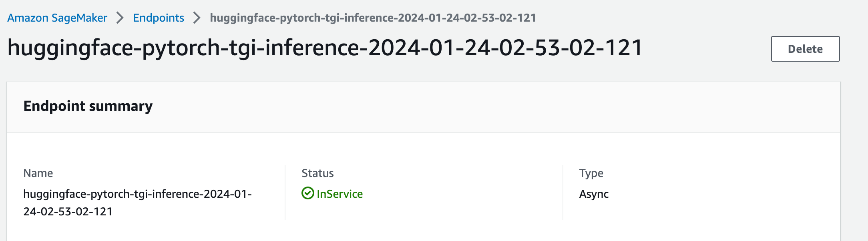The image size is (868, 241).
Task: Open the Amazon SageMaker breadcrumb link
Action: coord(57,18)
